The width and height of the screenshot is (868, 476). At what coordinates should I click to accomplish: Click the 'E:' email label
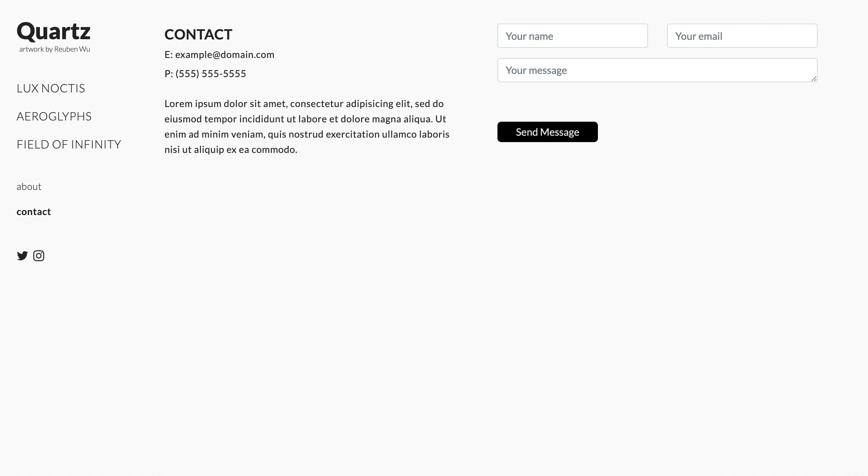pos(168,54)
